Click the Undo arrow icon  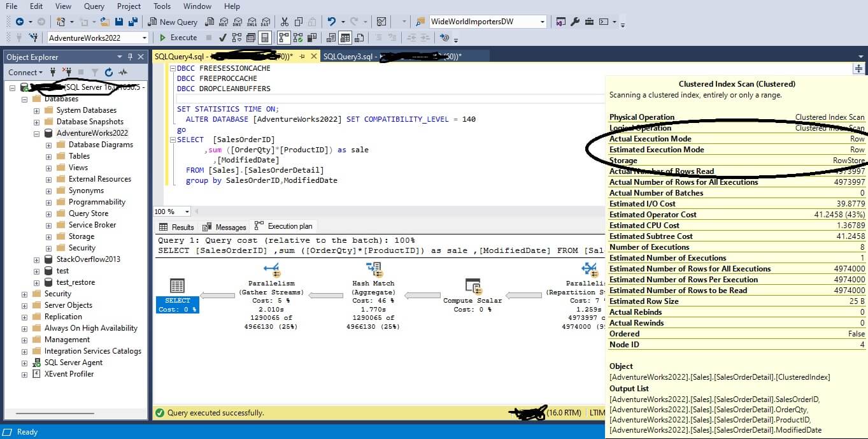[332, 22]
